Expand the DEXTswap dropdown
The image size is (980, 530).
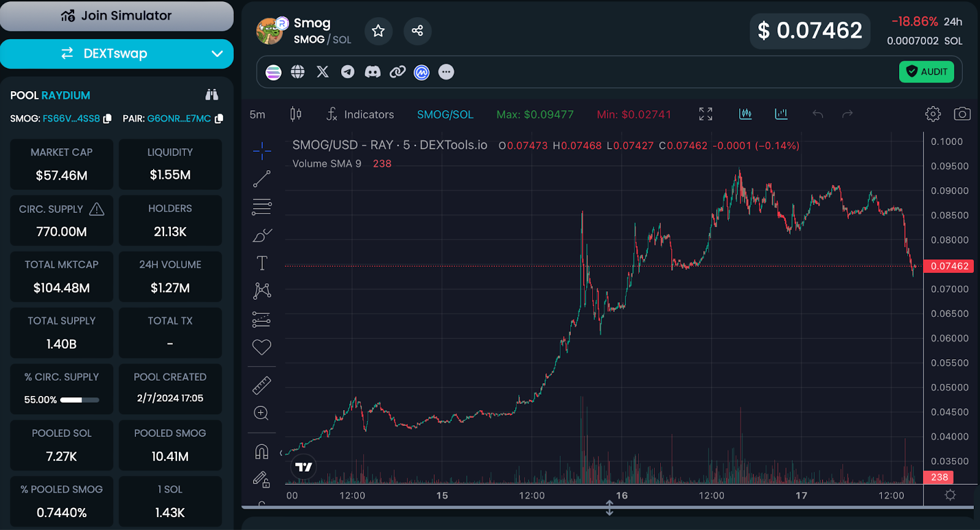(x=217, y=54)
